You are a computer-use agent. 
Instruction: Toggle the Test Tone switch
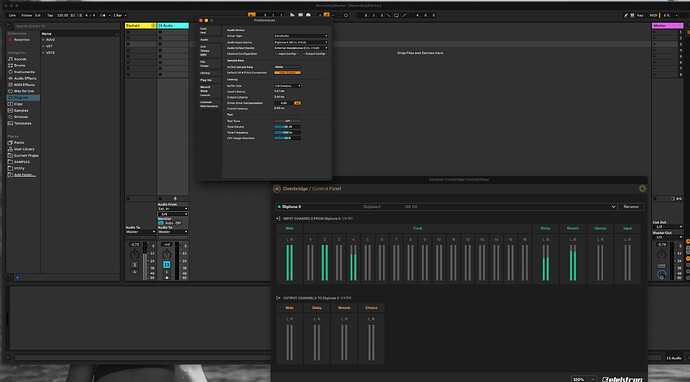(x=287, y=121)
